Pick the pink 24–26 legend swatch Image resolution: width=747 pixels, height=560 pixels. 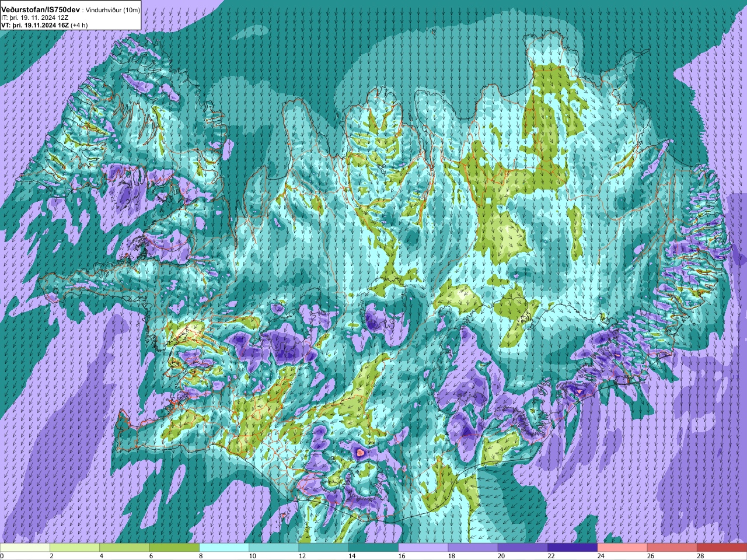[x=622, y=548]
